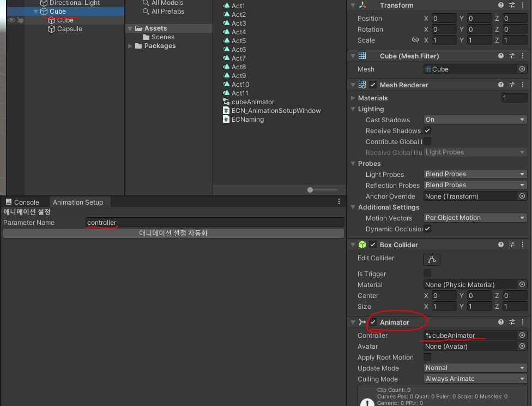Enable Is Trigger checkbox

click(427, 273)
